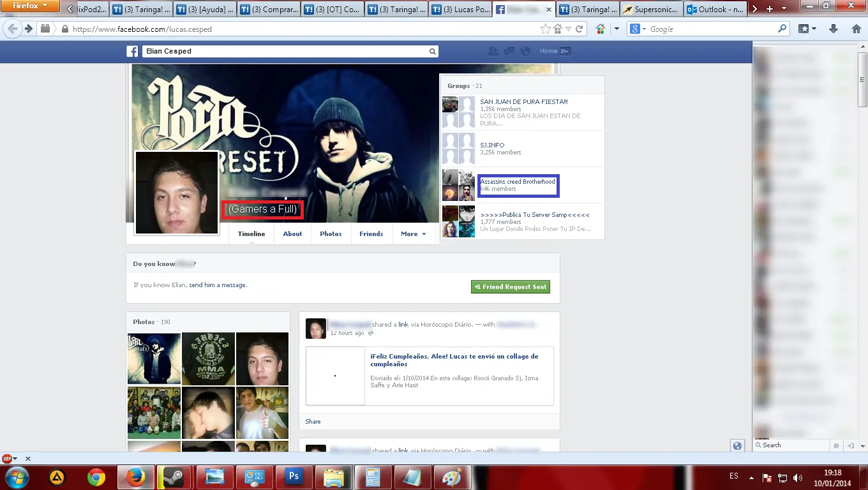Hide the chat sidebar with the collapse icon
Image resolution: width=868 pixels, height=490 pixels.
(x=851, y=445)
